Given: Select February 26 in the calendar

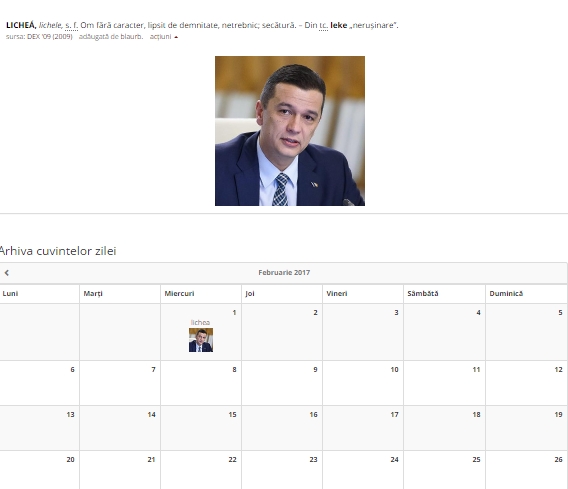Looking at the screenshot, I should 526,470.
